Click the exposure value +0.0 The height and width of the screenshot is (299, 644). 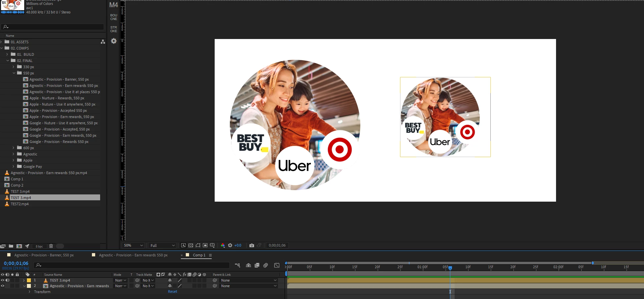click(x=238, y=246)
